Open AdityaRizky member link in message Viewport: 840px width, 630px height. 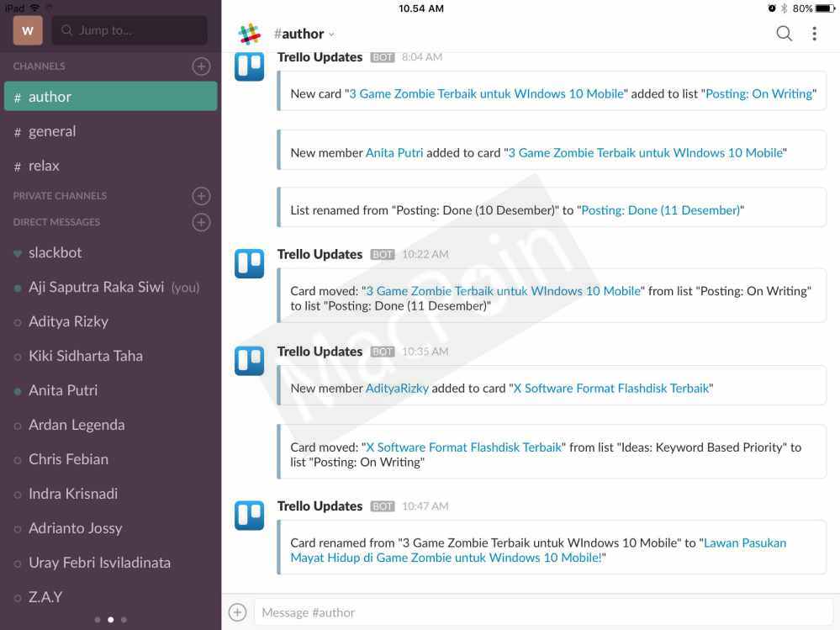coord(397,389)
